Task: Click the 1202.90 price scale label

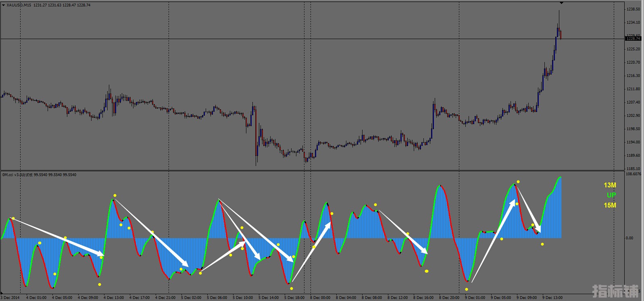Action: click(633, 116)
